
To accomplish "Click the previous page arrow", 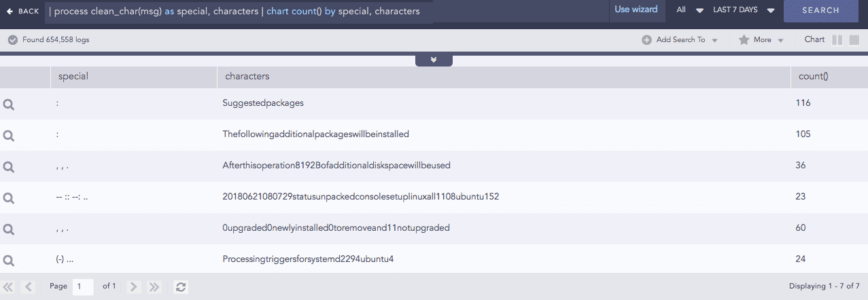I will click(29, 287).
